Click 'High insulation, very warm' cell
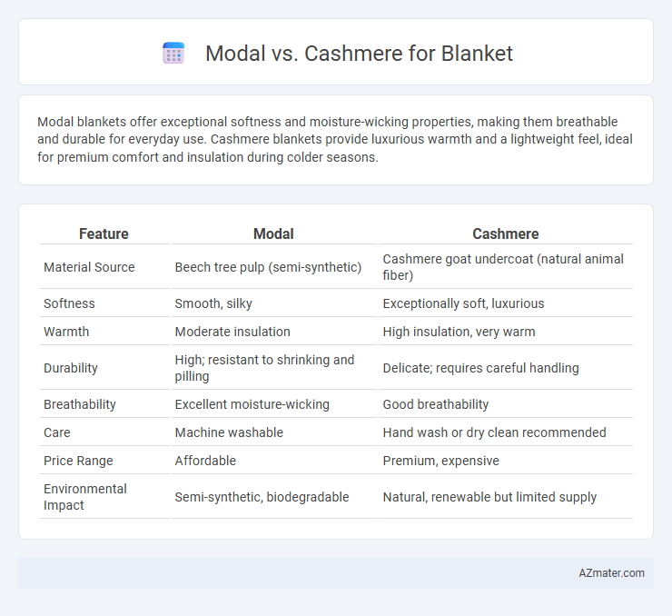 pos(459,332)
